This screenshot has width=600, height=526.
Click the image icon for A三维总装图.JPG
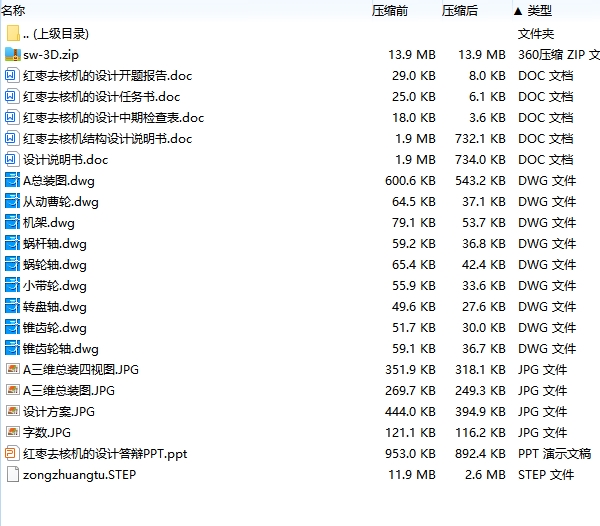pos(13,390)
